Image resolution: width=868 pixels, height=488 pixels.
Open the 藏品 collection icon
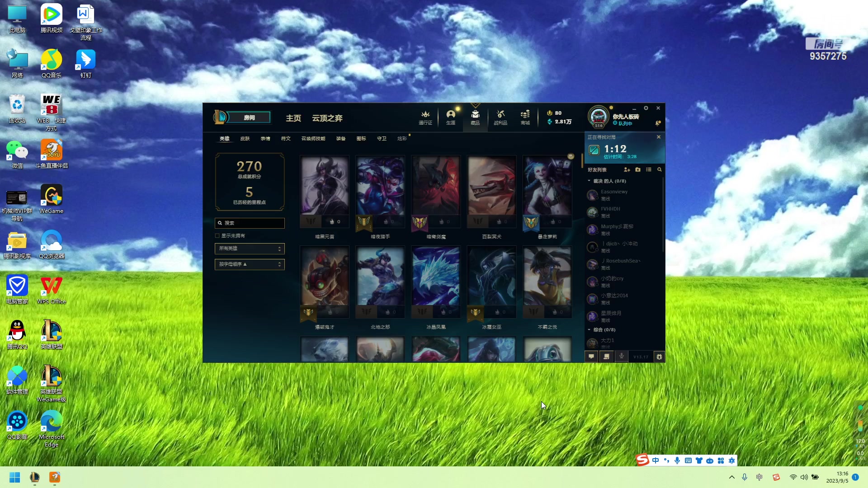tap(475, 117)
